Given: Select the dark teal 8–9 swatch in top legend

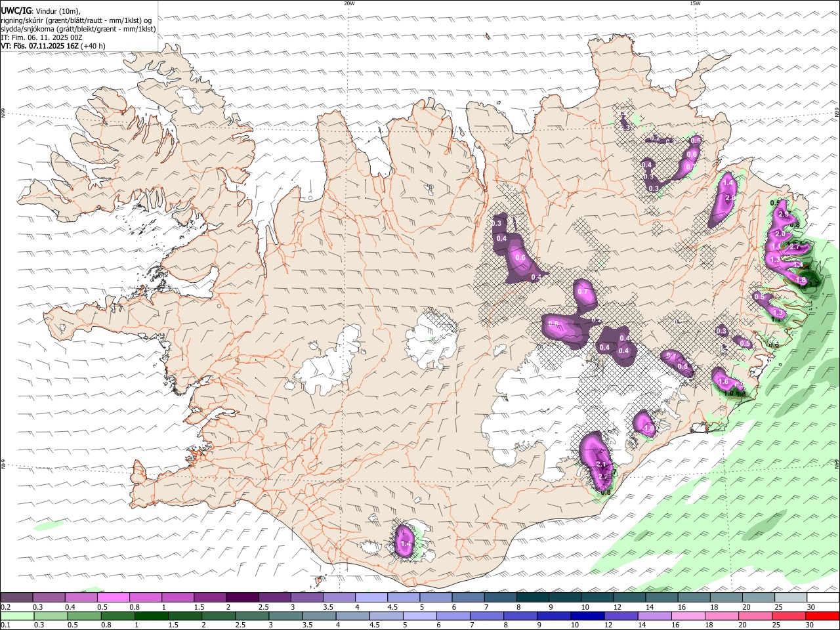Looking at the screenshot, I should (532, 598).
